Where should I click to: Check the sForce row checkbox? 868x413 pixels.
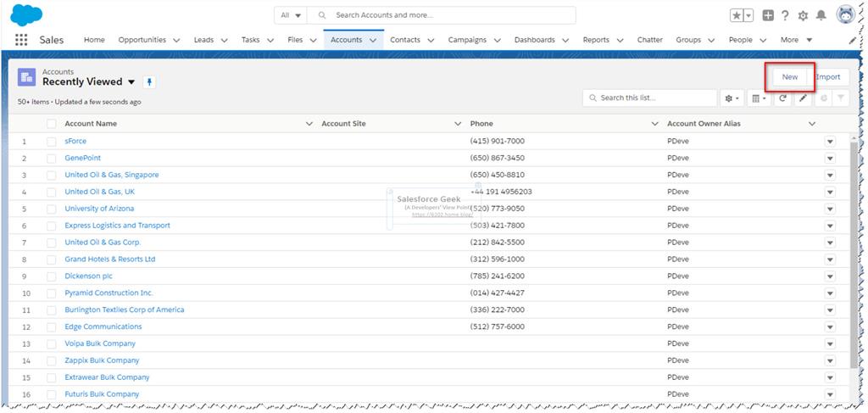pos(52,142)
